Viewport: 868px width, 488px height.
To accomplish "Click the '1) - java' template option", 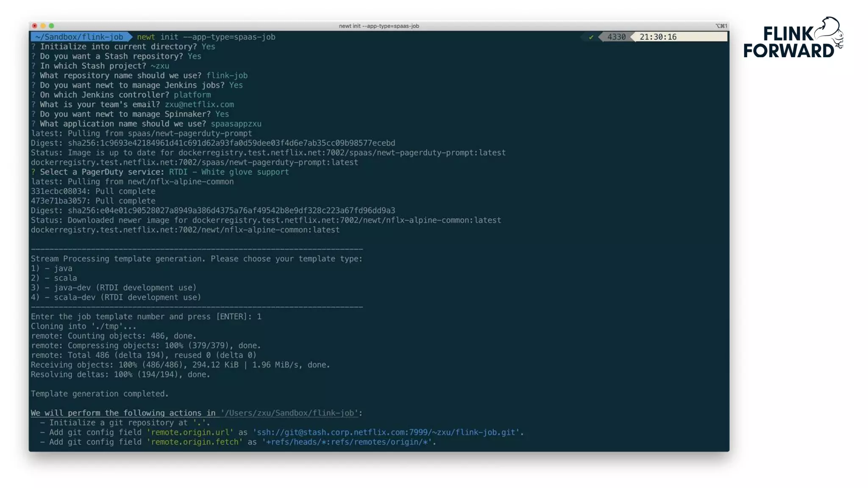I will [x=52, y=269].
